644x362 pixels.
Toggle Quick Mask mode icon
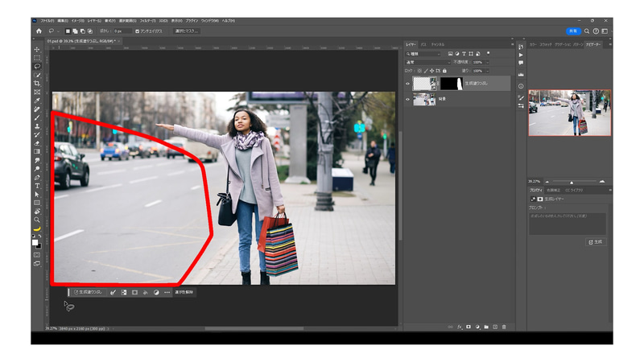[37, 255]
